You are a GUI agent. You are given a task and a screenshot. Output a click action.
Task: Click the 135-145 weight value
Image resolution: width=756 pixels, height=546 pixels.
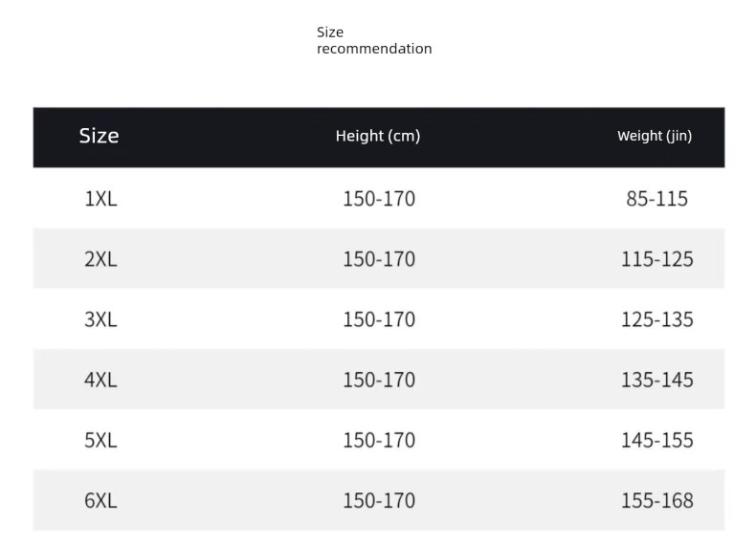pyautogui.click(x=656, y=380)
